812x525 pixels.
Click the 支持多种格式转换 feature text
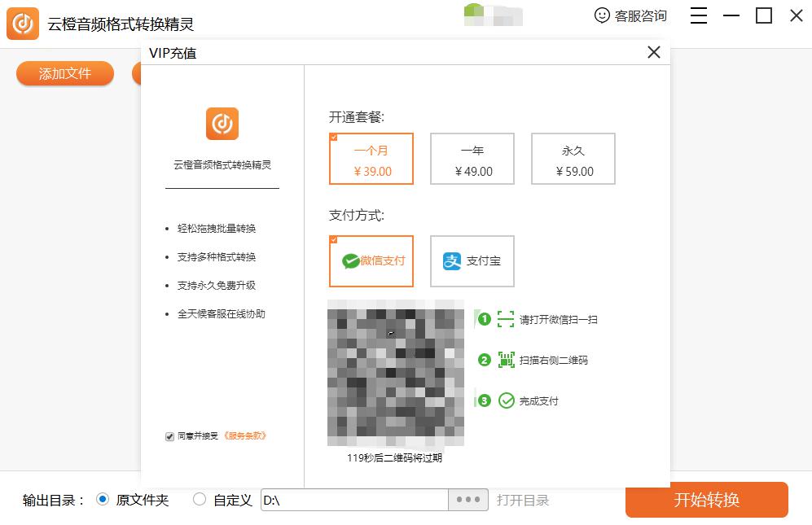pyautogui.click(x=217, y=257)
